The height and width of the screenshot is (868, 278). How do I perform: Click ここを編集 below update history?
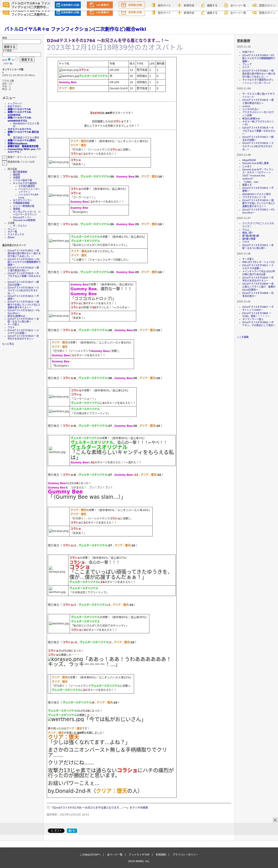[x=243, y=337]
